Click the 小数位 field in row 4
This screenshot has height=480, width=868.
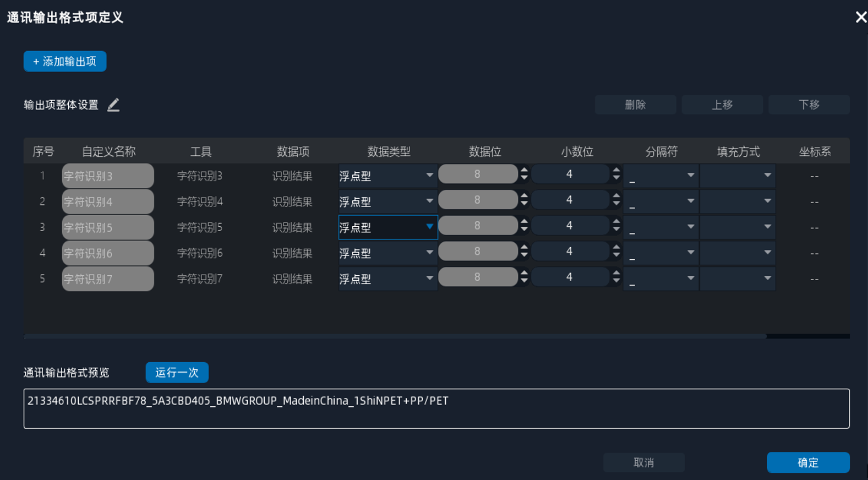tap(569, 252)
